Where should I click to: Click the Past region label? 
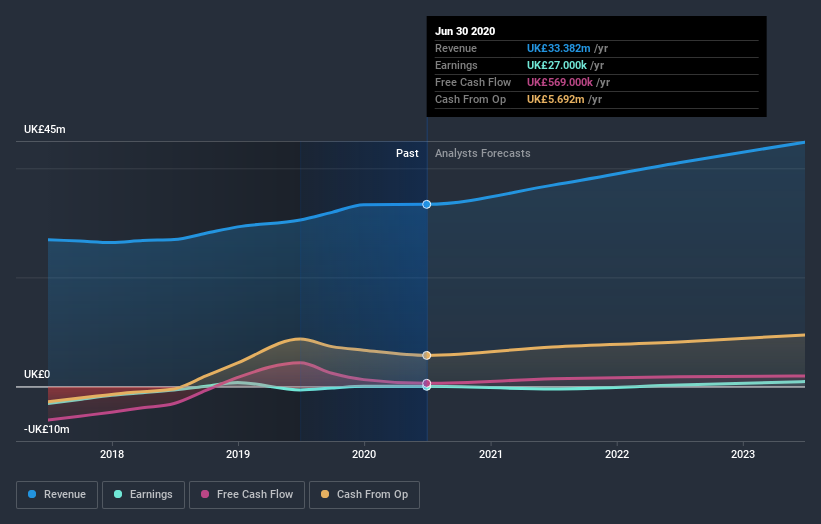(407, 153)
